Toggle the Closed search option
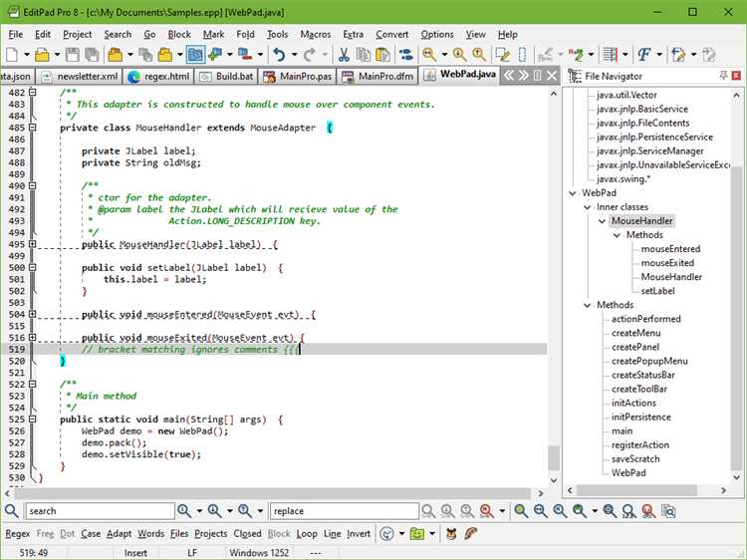747x560 pixels. 247,534
